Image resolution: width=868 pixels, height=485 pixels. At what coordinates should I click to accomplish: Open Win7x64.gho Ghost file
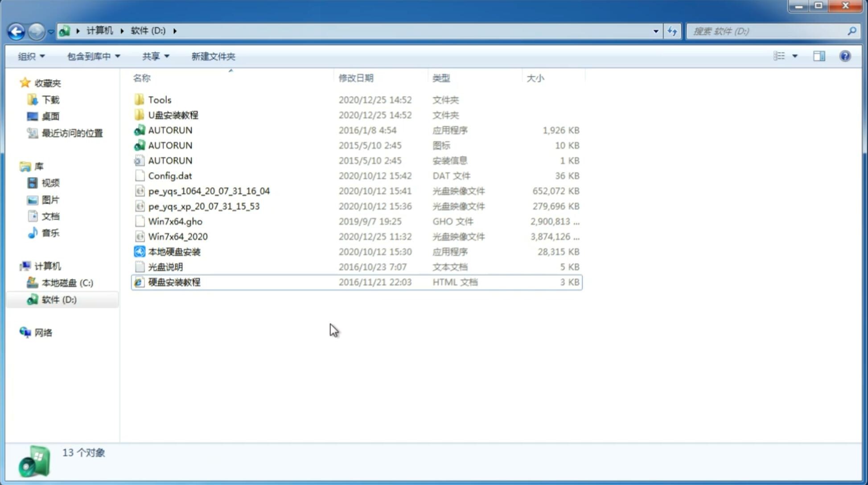(x=175, y=221)
